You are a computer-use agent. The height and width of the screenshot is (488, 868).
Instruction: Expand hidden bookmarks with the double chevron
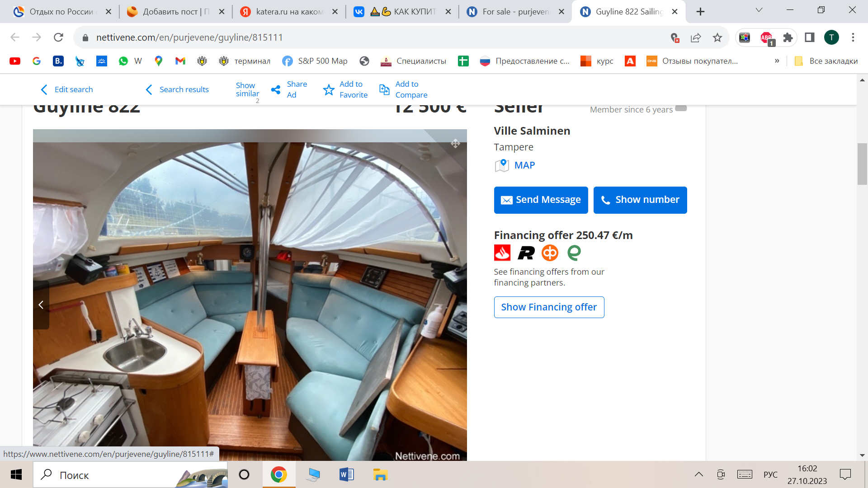tap(777, 61)
